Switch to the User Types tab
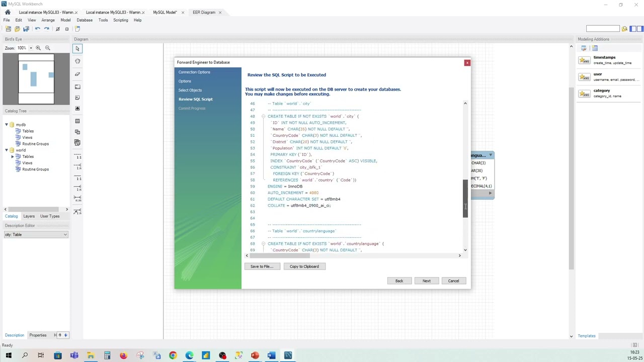This screenshot has height=362, width=644. (50, 216)
